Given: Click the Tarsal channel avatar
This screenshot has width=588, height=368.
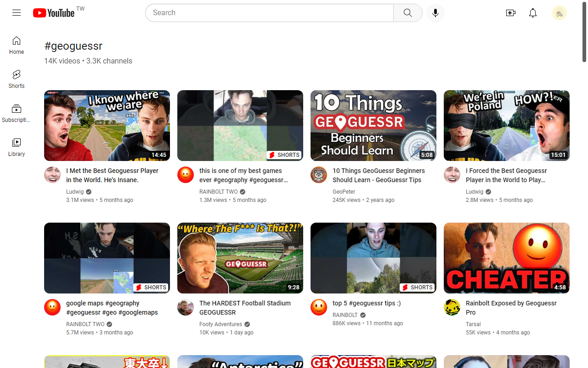Looking at the screenshot, I should pos(452,307).
